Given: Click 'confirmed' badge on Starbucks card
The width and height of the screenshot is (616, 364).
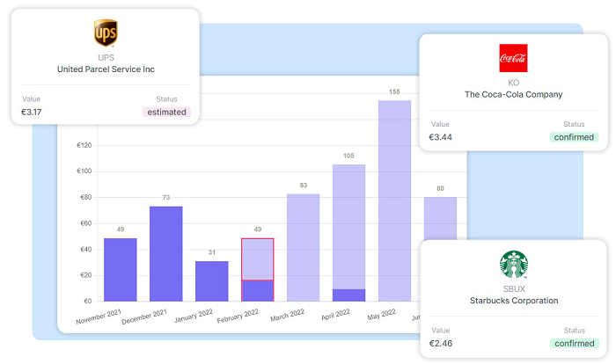Looking at the screenshot, I should [x=575, y=343].
